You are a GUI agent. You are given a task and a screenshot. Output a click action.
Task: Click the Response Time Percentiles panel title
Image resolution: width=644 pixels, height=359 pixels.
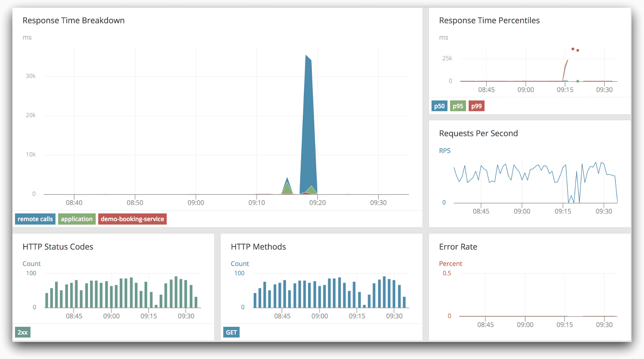(x=489, y=20)
